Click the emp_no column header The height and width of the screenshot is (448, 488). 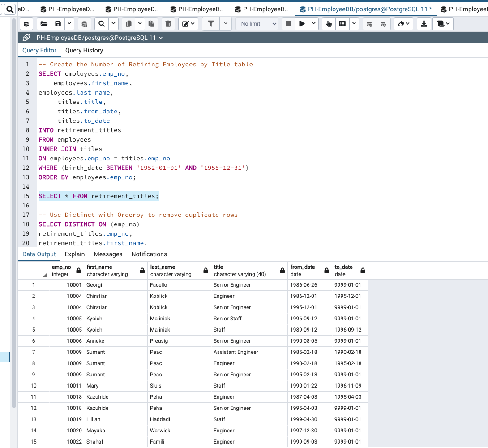pyautogui.click(x=66, y=271)
